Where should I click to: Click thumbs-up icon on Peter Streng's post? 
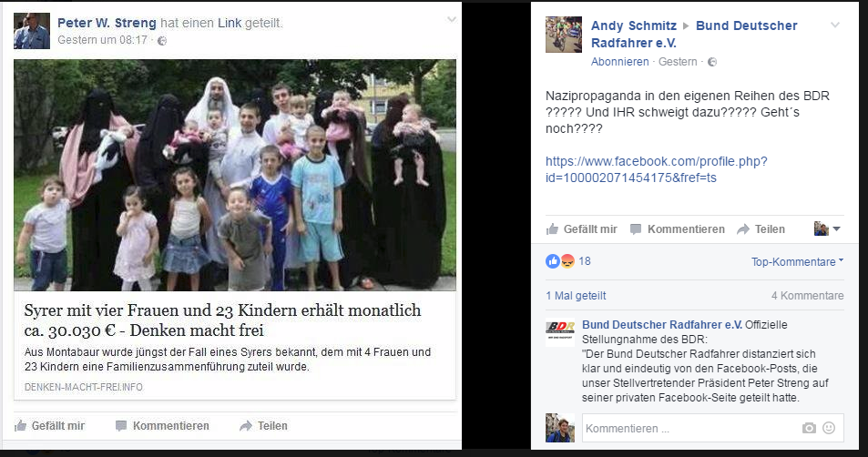tap(20, 425)
